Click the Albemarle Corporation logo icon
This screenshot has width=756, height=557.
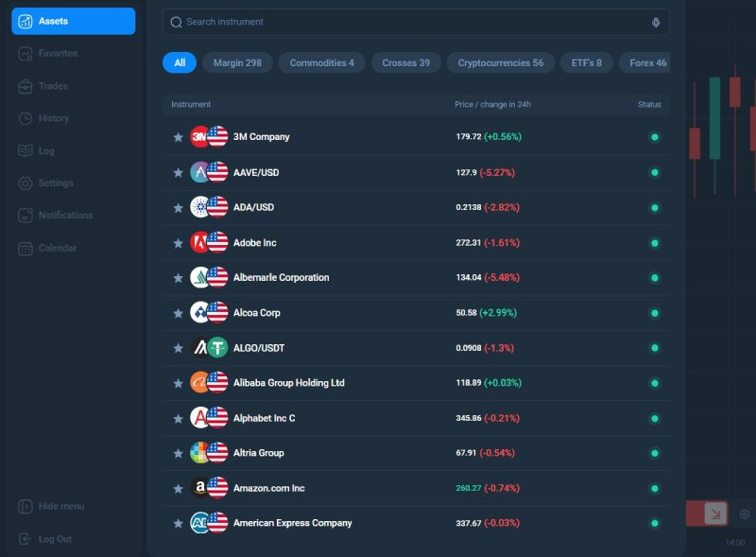pyautogui.click(x=198, y=277)
